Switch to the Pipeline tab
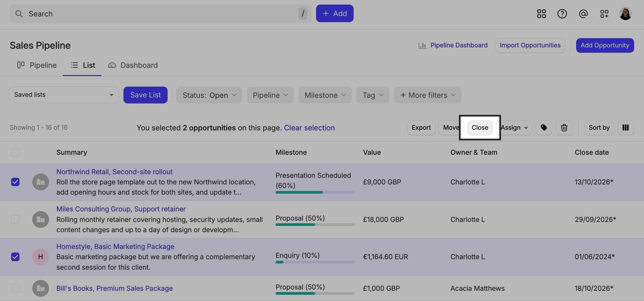Image resolution: width=644 pixels, height=301 pixels. coord(37,65)
